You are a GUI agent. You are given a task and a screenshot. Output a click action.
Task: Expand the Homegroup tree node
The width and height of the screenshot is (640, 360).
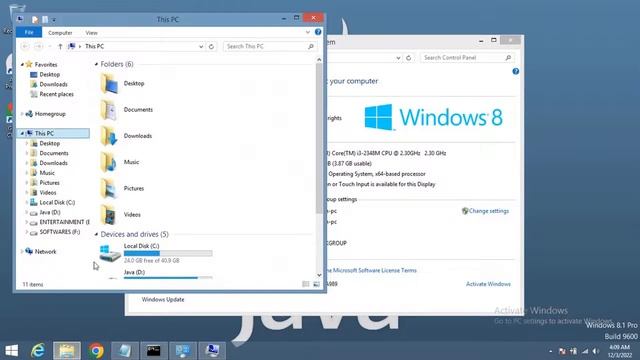(x=22, y=114)
